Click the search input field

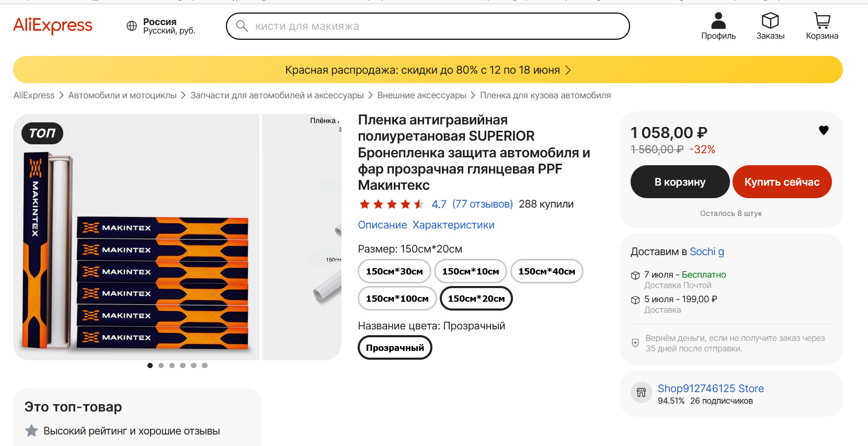click(434, 26)
